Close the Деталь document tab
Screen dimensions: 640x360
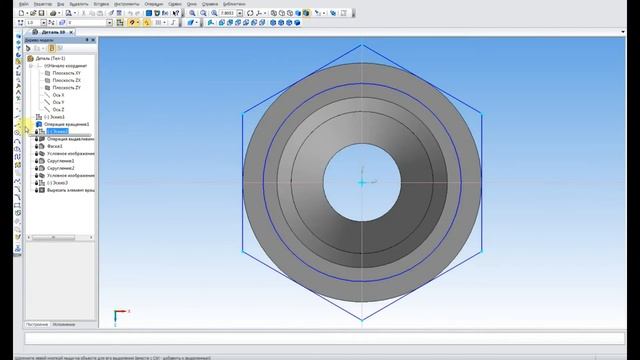pos(71,32)
